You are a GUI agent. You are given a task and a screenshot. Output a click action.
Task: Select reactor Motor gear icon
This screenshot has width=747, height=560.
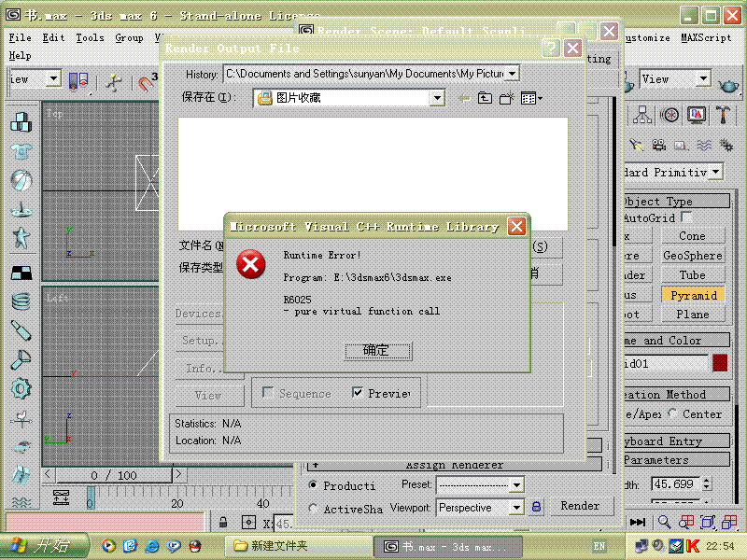pyautogui.click(x=21, y=388)
